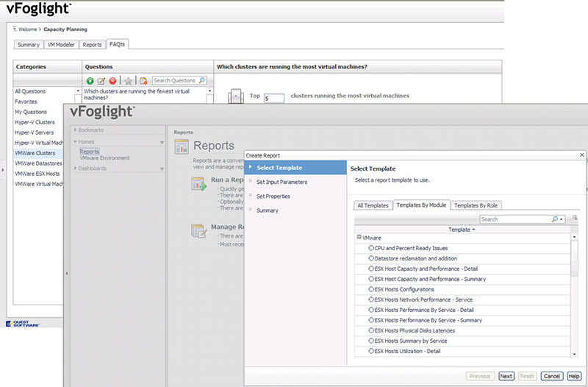Open VMware Environment link under Homes

(x=104, y=158)
